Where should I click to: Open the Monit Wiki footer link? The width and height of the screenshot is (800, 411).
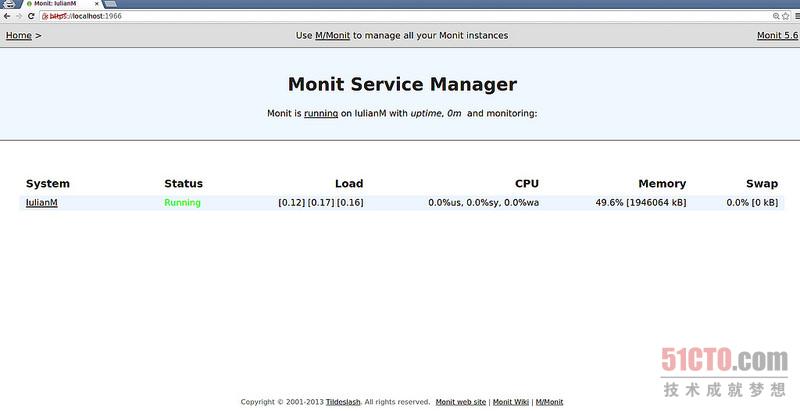click(x=511, y=402)
